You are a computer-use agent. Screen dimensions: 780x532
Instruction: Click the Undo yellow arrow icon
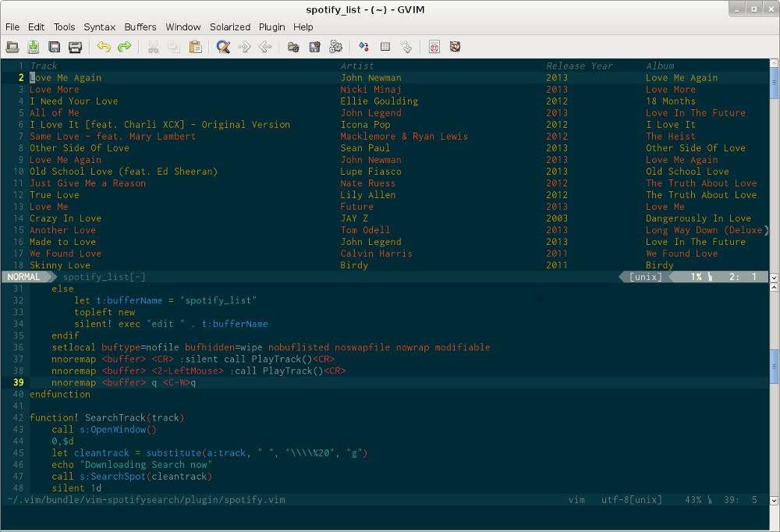[104, 47]
